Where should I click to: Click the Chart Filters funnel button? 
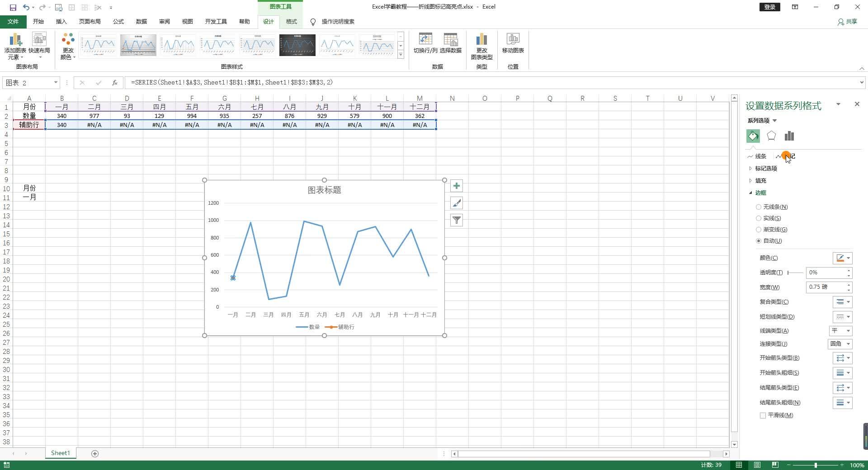pos(457,220)
